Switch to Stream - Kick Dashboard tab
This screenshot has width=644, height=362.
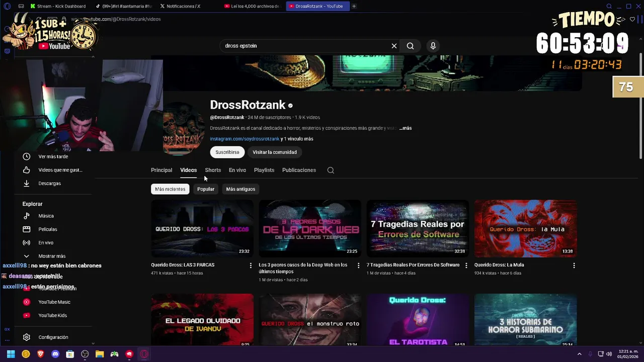[x=58, y=6]
